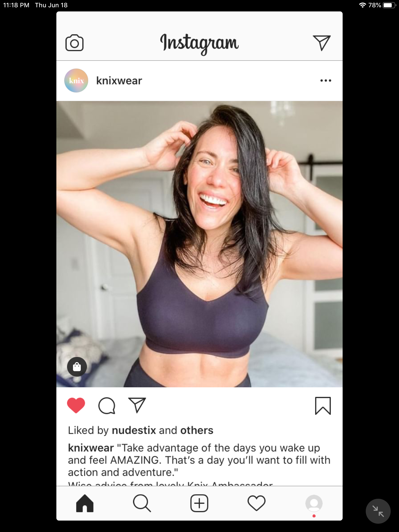This screenshot has height=532, width=399.
Task: Share post via paper plane below photo
Action: tap(137, 405)
